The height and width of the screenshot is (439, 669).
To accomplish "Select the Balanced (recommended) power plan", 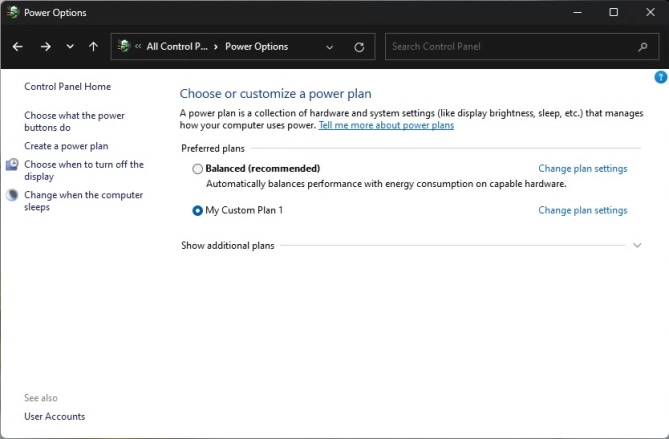I will coord(197,169).
